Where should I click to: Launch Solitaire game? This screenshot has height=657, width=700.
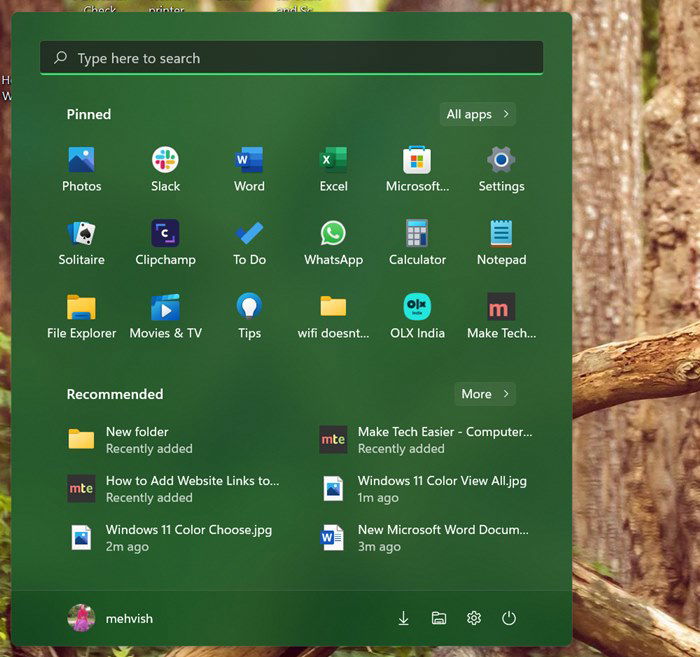tap(81, 243)
